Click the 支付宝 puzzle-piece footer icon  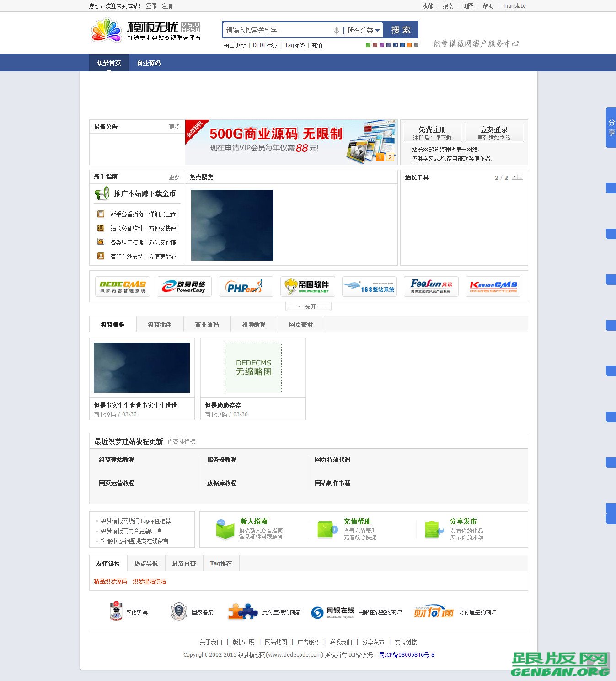pyautogui.click(x=243, y=611)
